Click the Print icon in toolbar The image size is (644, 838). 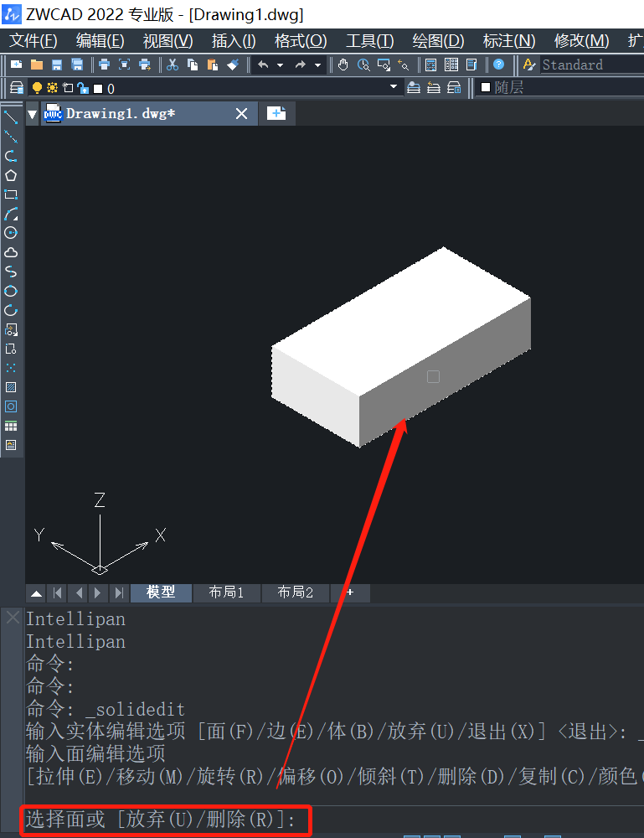pos(104,65)
